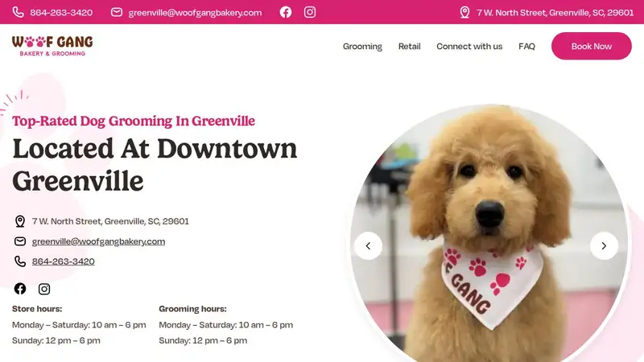Viewport: 644px width, 362px height.
Task: Open the FAQ menu item
Action: click(527, 47)
